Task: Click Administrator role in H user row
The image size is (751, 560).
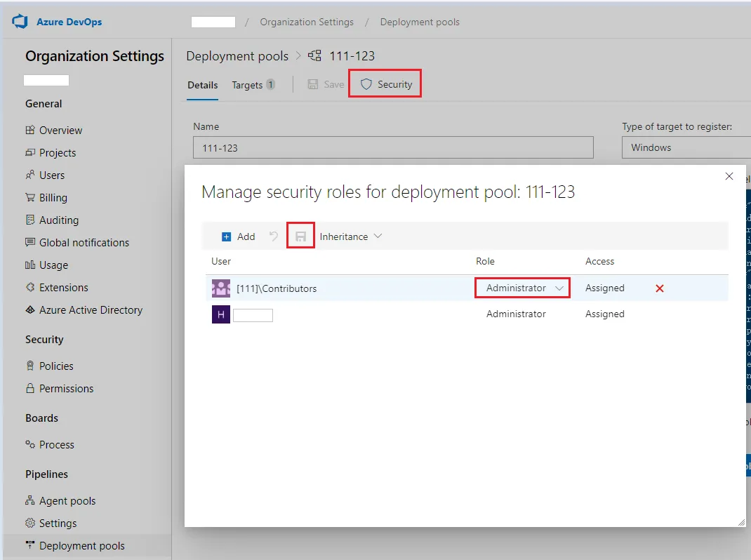Action: click(x=516, y=314)
